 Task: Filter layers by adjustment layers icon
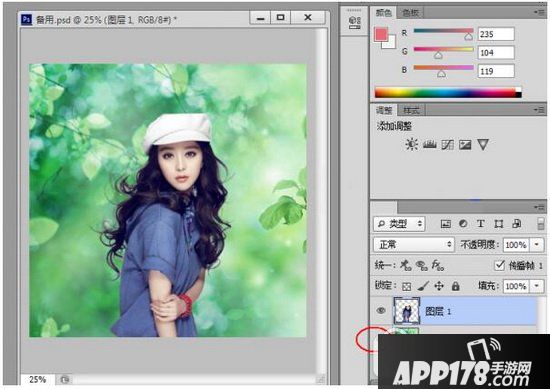(463, 223)
